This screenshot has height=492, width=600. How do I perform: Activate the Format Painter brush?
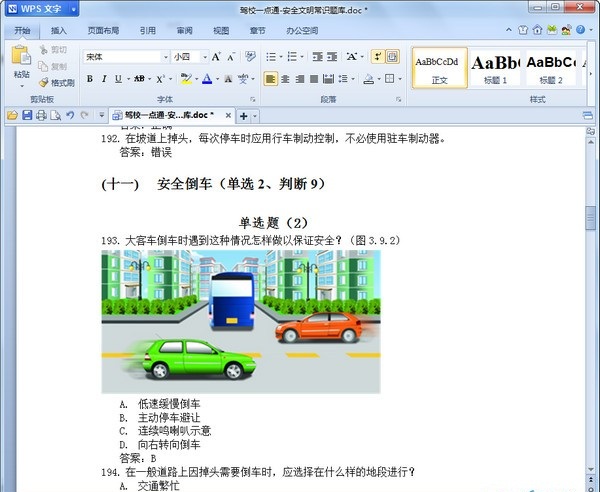point(44,82)
